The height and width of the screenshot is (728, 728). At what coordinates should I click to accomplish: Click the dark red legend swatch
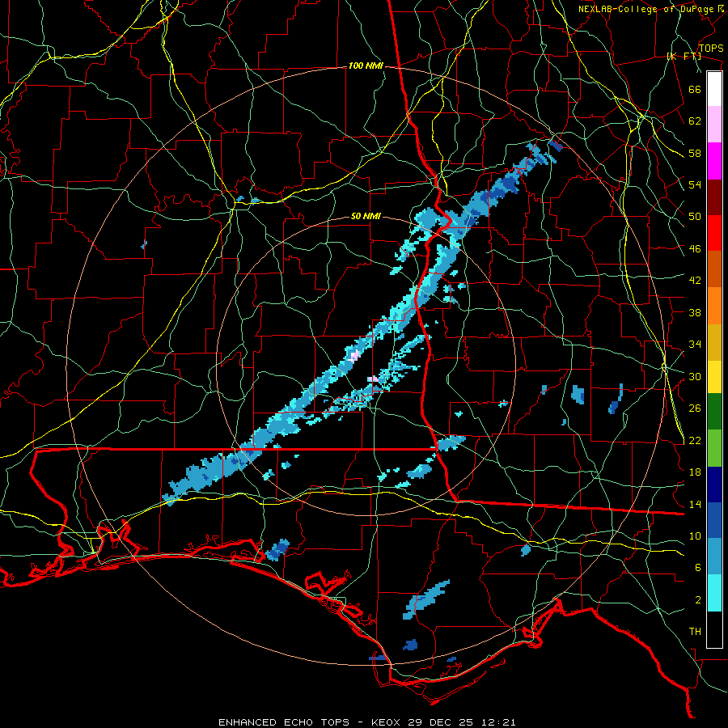[x=714, y=197]
